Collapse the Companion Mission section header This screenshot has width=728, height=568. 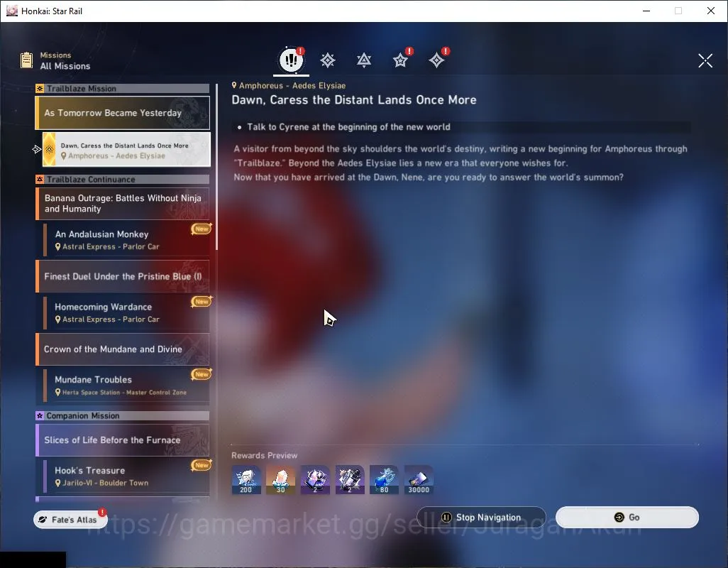(123, 415)
